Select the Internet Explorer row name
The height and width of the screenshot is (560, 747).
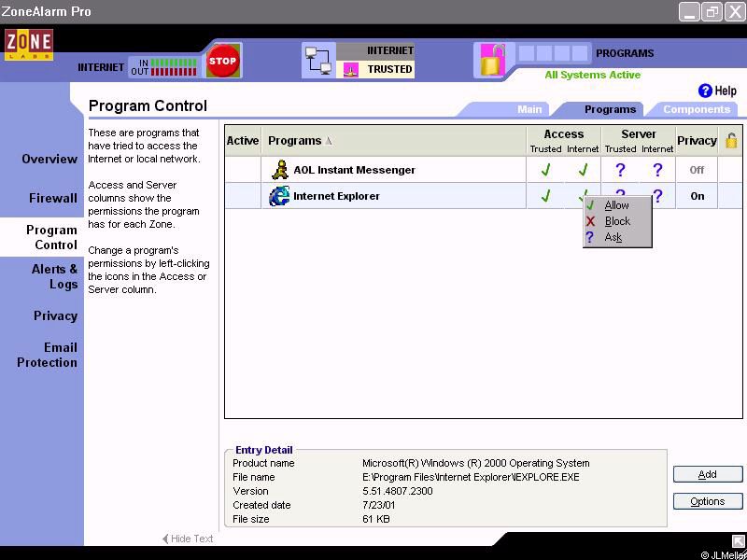tap(336, 196)
